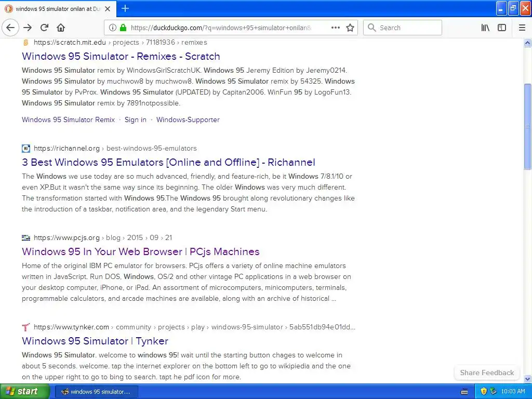The image size is (532, 399).
Task: Click the page scrollbar up arrow
Action: [x=527, y=43]
